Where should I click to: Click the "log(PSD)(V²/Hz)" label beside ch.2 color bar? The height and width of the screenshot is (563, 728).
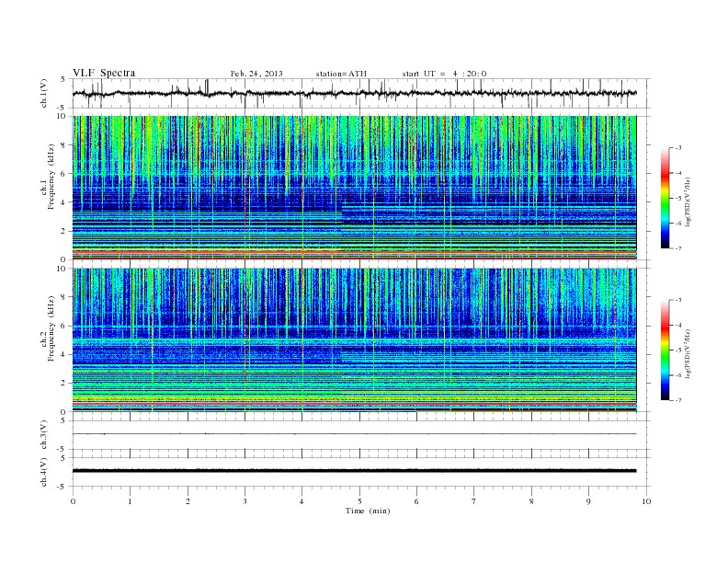tap(688, 353)
